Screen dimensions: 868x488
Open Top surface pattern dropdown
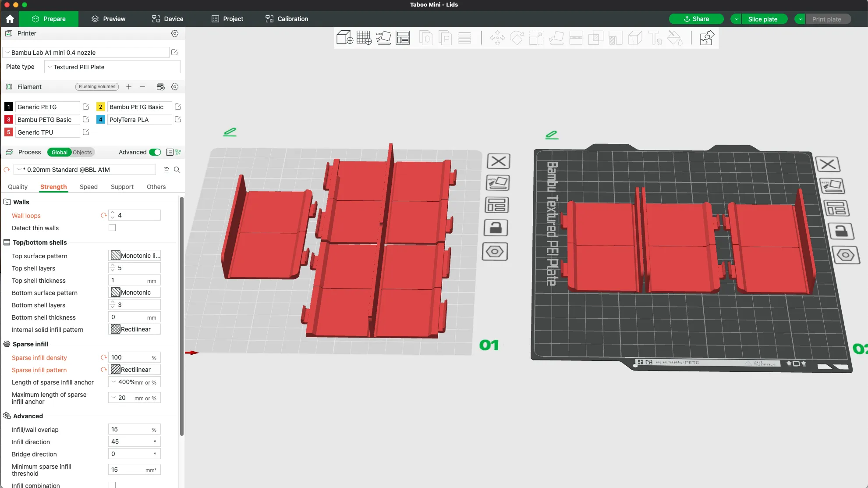click(x=135, y=256)
